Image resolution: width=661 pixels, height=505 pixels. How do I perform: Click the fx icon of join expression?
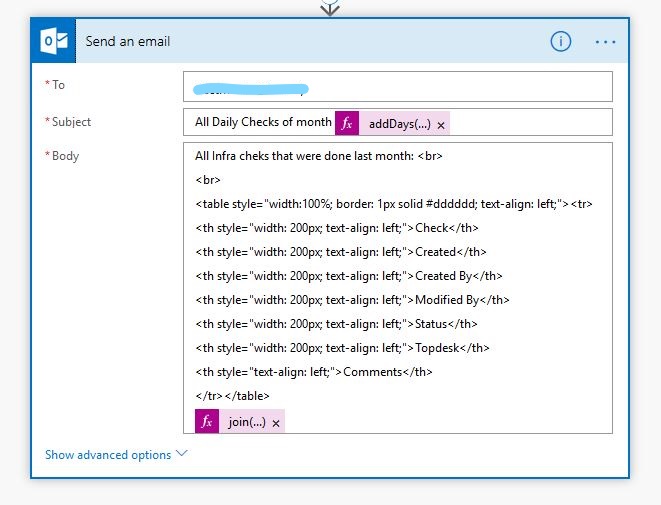[207, 421]
